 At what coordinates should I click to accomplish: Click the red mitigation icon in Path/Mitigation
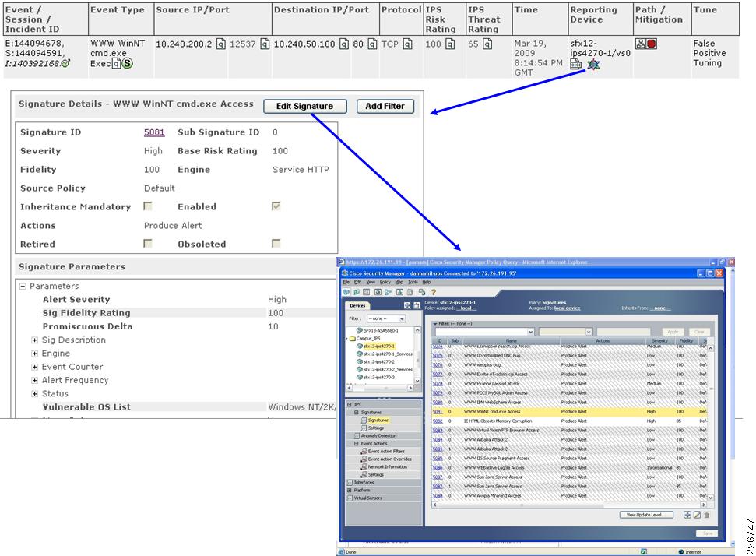click(x=652, y=44)
